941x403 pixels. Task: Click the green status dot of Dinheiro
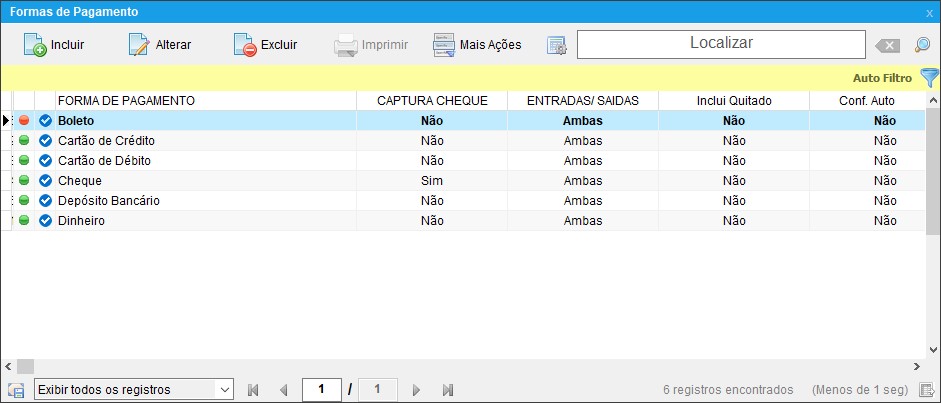(24, 220)
